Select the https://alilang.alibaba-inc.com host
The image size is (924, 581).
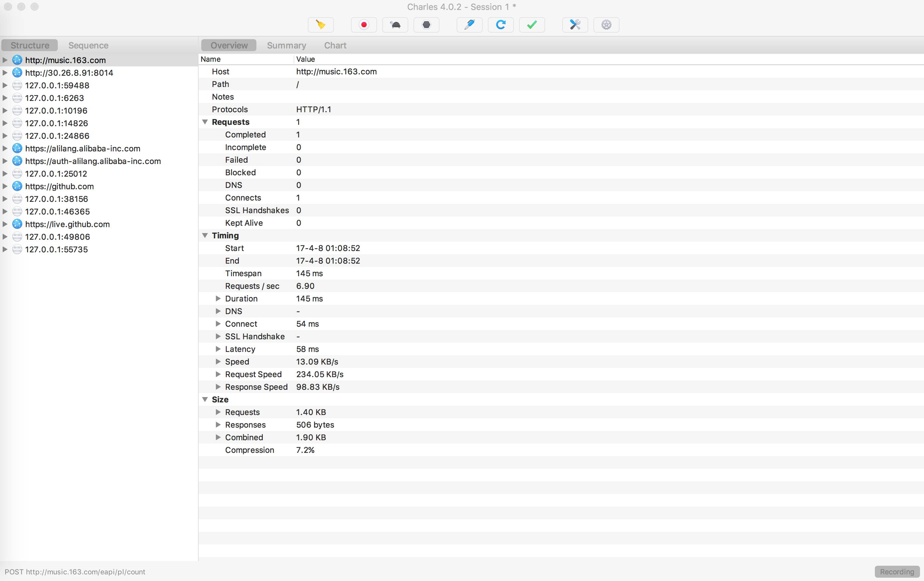coord(82,148)
